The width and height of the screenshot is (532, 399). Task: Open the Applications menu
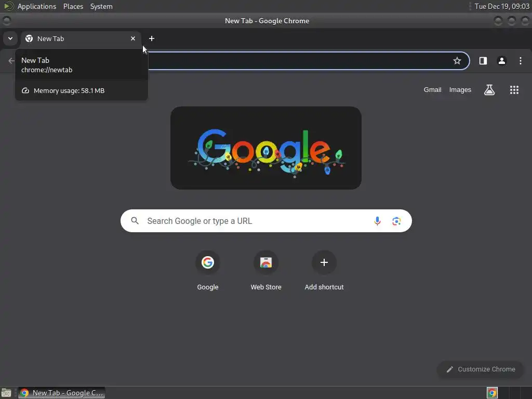37,6
